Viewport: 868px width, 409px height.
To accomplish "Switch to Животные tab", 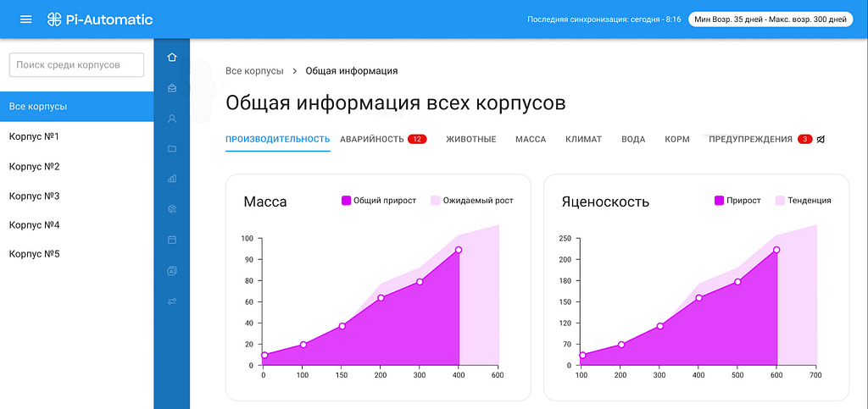I will (471, 139).
